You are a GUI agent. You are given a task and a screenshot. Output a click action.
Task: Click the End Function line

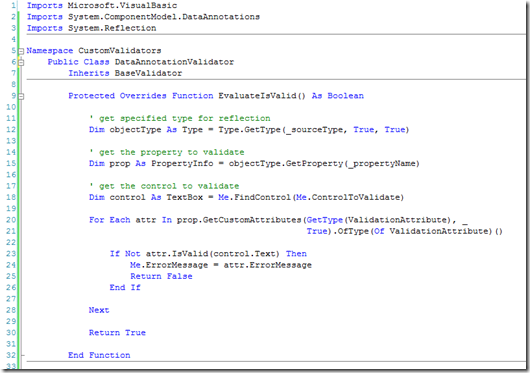99,355
